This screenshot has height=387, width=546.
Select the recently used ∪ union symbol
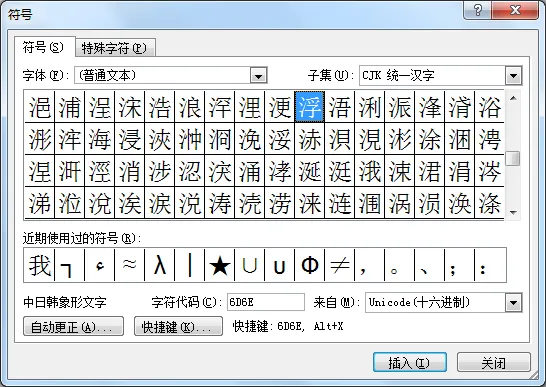pyautogui.click(x=250, y=265)
